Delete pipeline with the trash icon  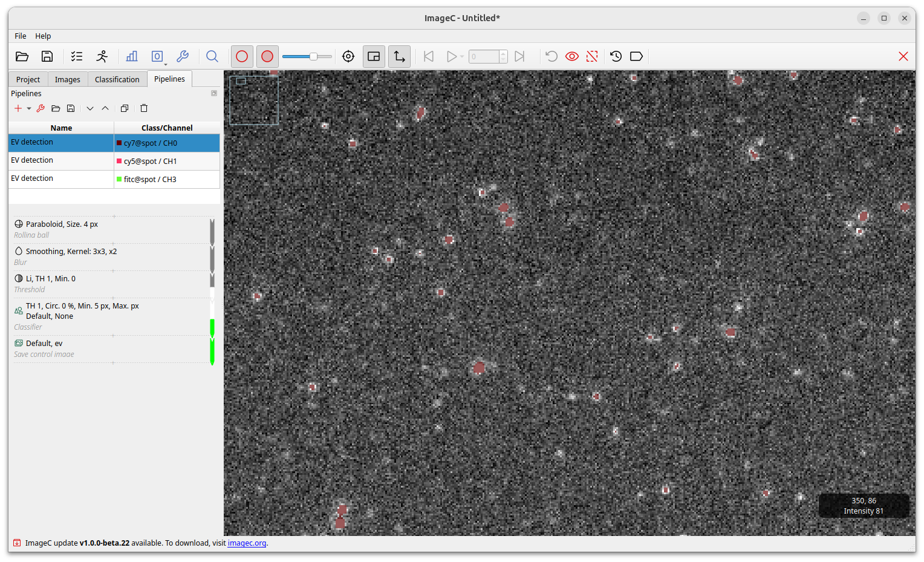tap(144, 108)
